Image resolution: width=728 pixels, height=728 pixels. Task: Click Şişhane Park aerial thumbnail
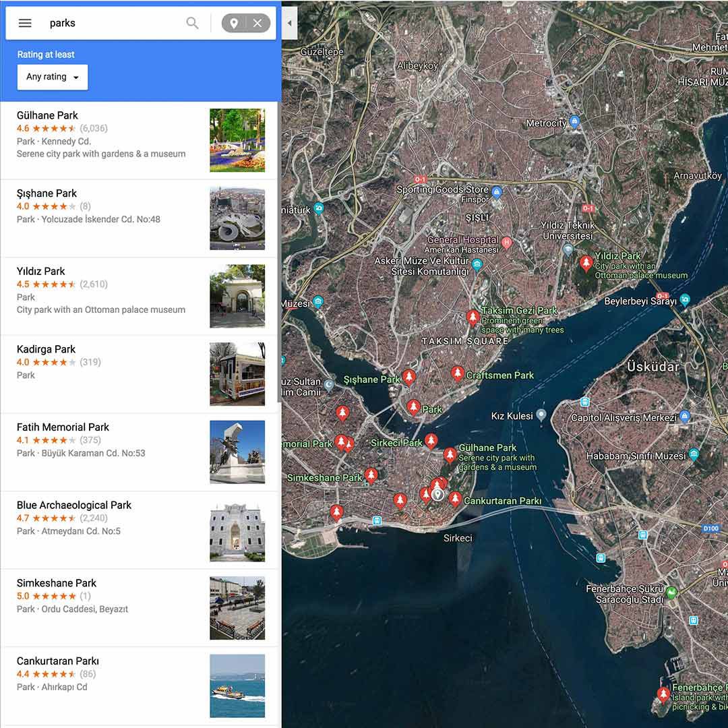point(237,218)
